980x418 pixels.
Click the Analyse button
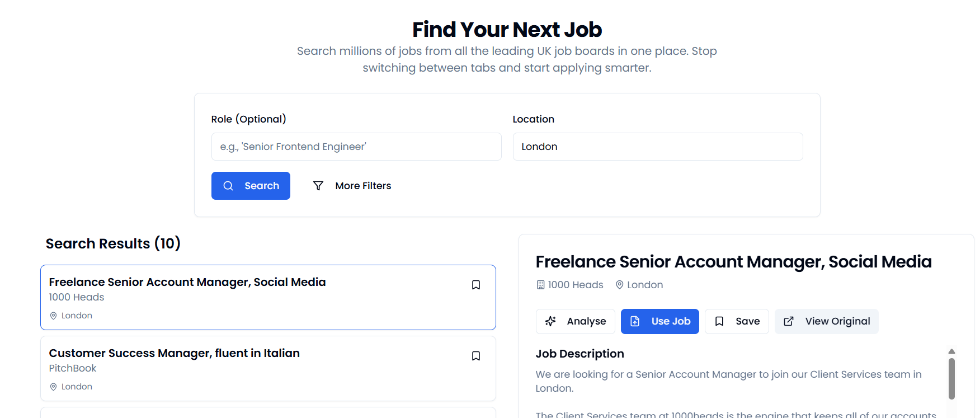pos(575,321)
